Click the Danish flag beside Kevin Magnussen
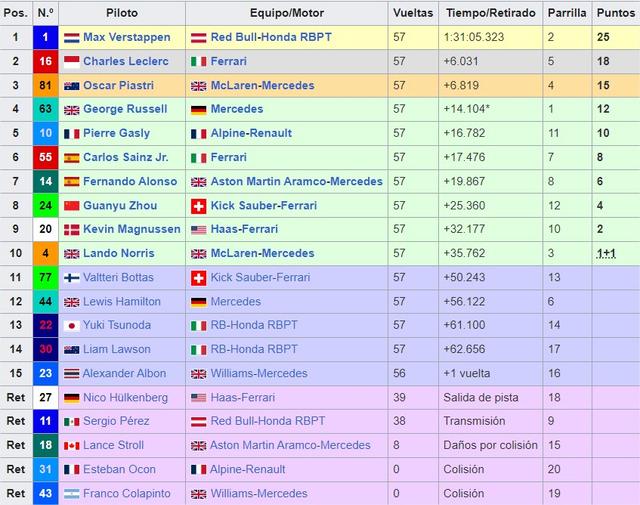The width and height of the screenshot is (640, 505). click(x=71, y=230)
